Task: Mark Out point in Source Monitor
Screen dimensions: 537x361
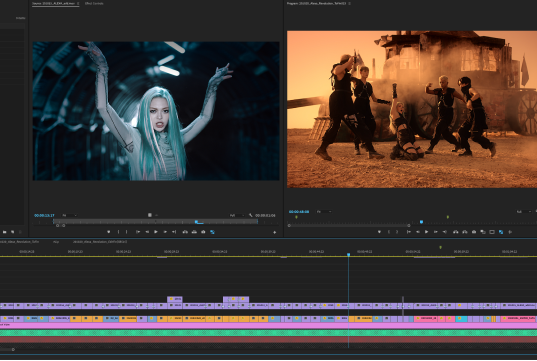Action: (127, 232)
